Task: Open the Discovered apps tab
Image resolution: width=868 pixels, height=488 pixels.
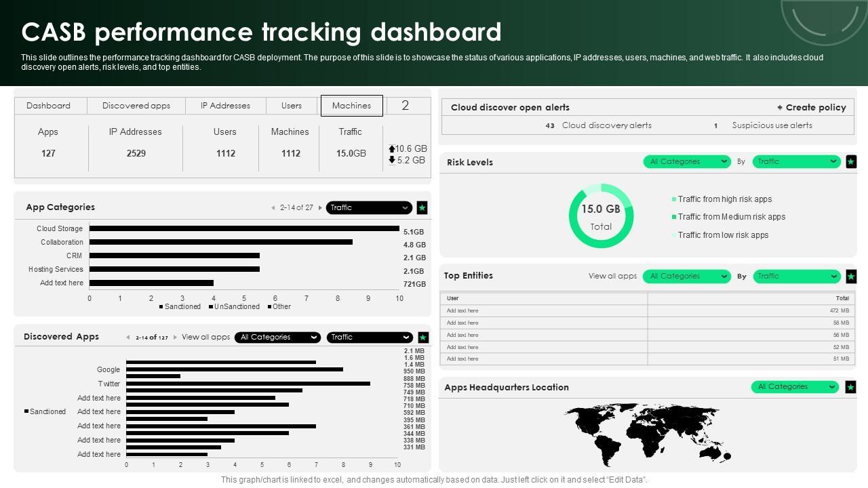Action: [x=136, y=106]
